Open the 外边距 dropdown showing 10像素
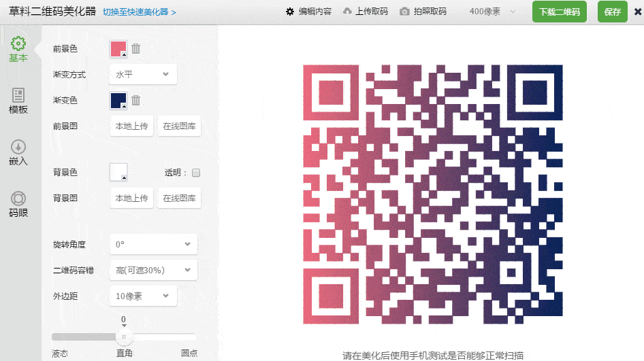The height and width of the screenshot is (361, 644). [x=143, y=296]
